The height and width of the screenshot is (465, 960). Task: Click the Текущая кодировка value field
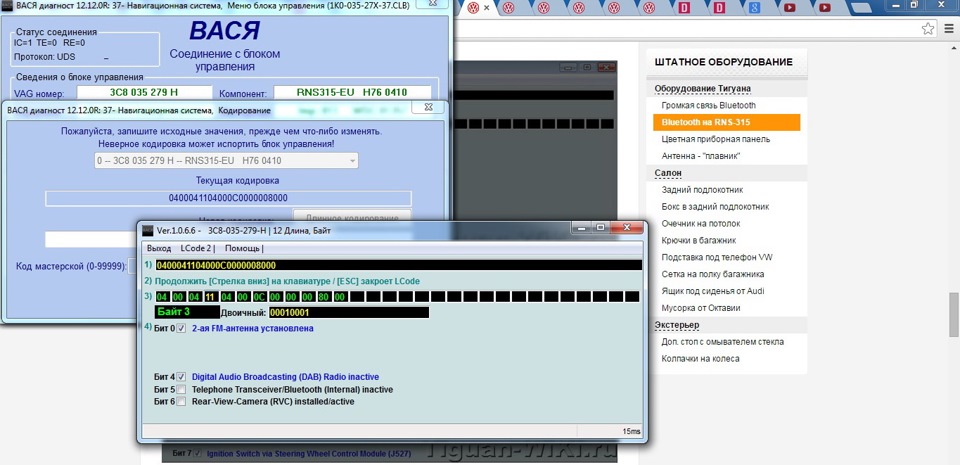pyautogui.click(x=228, y=198)
